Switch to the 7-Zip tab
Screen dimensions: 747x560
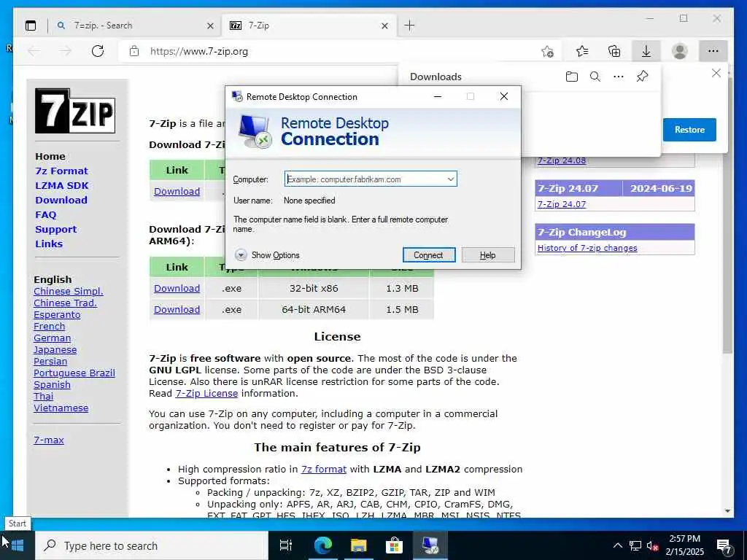309,26
